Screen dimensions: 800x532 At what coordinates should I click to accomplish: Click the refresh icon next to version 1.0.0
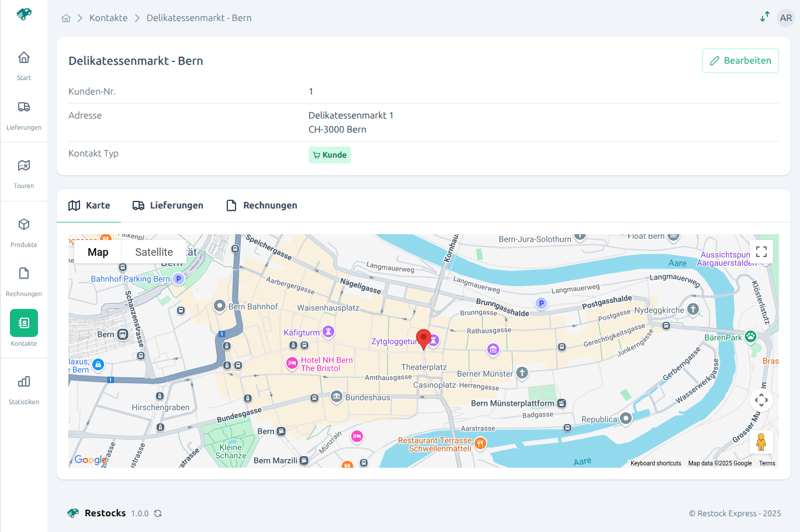(158, 513)
